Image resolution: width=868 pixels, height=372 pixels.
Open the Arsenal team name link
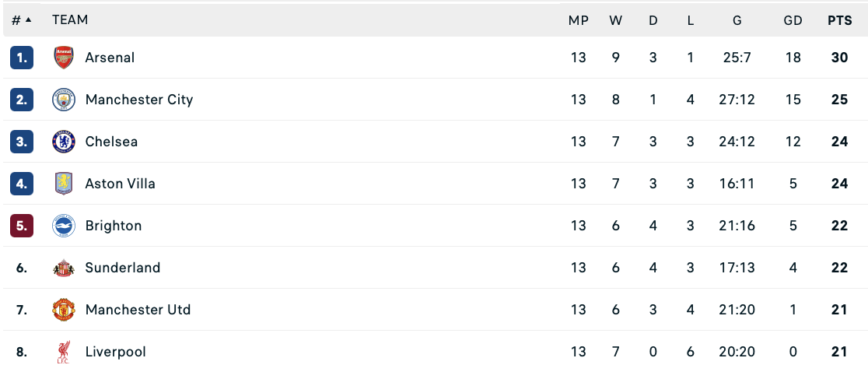click(x=110, y=58)
